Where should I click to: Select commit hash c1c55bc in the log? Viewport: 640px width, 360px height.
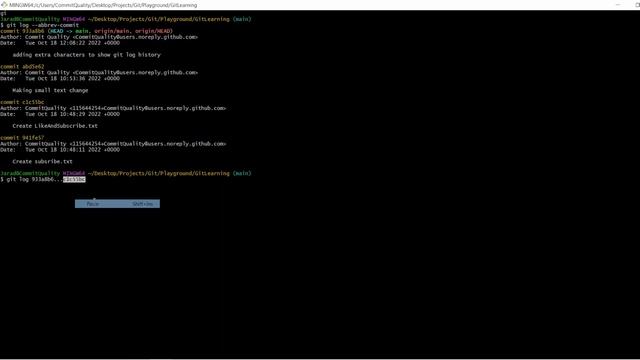pos(33,102)
